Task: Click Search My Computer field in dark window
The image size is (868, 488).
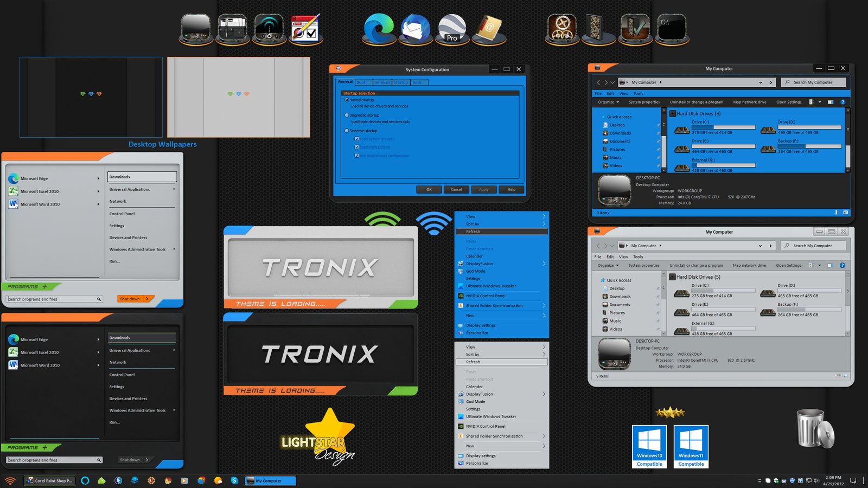Action: [814, 82]
